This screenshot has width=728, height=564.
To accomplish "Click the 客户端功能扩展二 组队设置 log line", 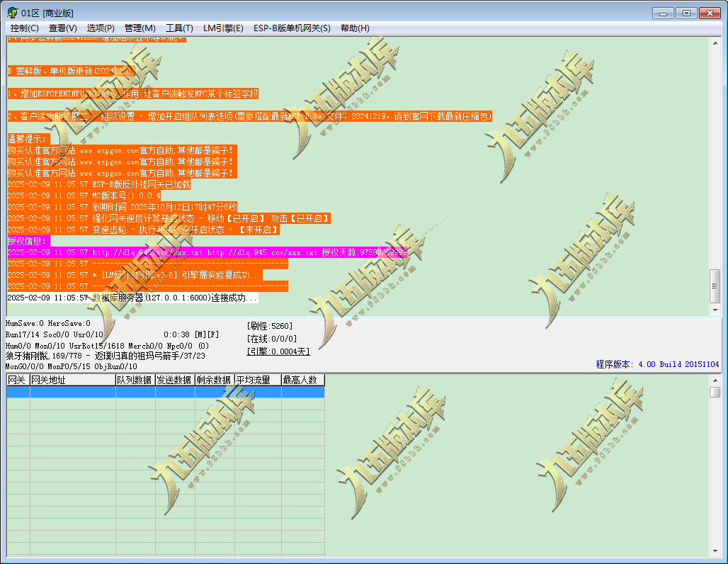I will tap(249, 116).
